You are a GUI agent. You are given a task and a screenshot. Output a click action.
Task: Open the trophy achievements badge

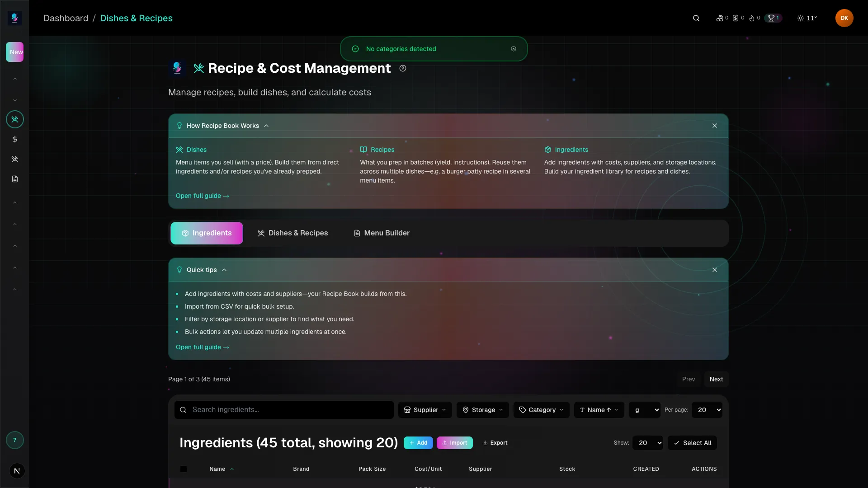click(773, 18)
